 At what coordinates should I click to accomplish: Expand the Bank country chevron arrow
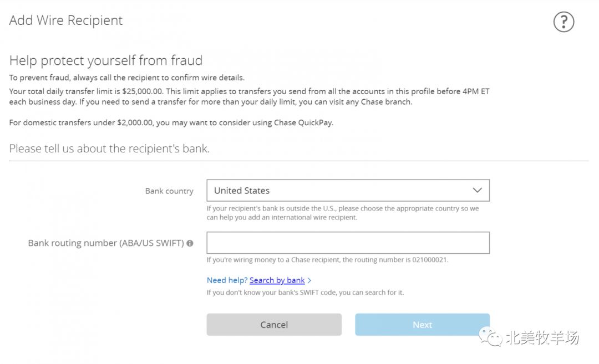click(x=477, y=190)
